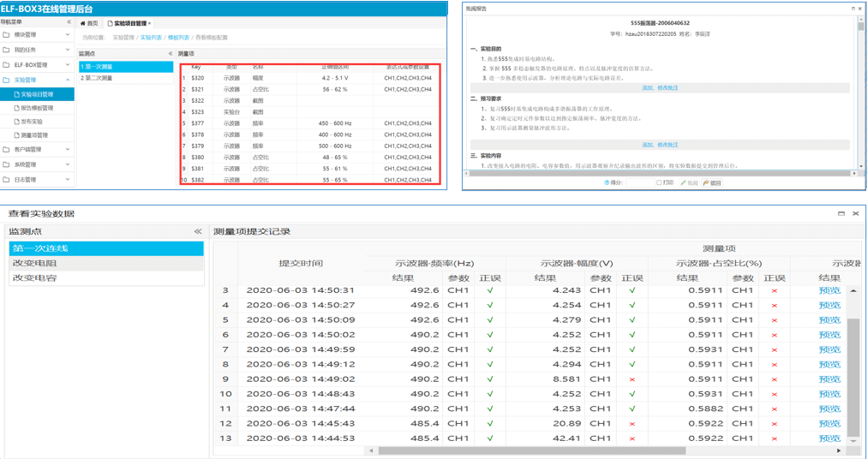Click the 客户端管理 folder icon
Viewport: 868px width, 459px height.
pyautogui.click(x=7, y=150)
